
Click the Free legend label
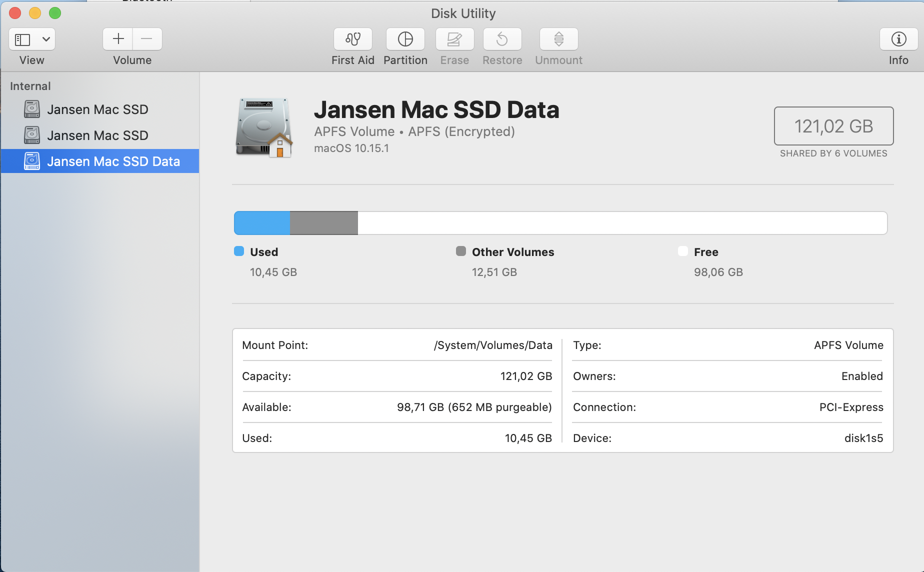[706, 252]
